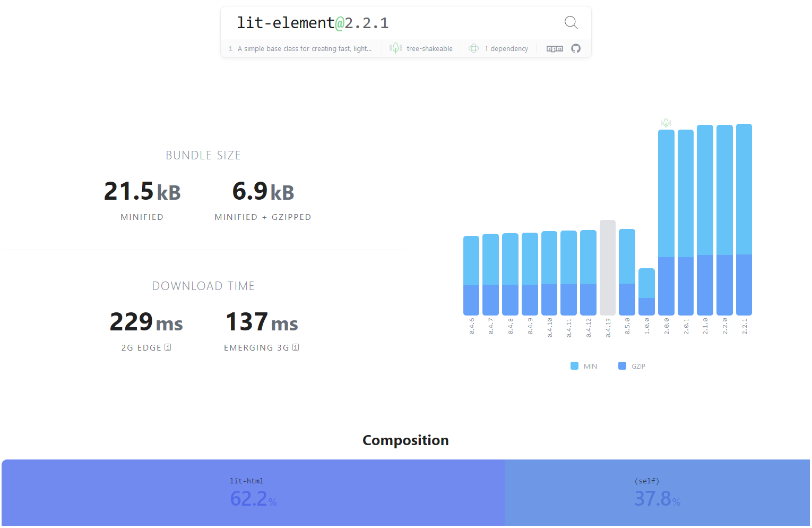This screenshot has height=528, width=812.
Task: Select the 2.2.0 version bar
Action: pos(724,220)
